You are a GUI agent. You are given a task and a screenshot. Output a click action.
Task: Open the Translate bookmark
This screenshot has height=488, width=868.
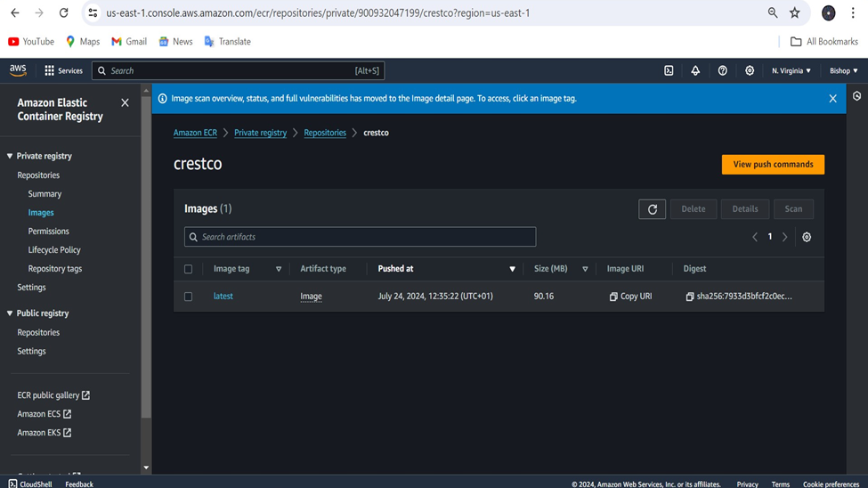tap(228, 42)
